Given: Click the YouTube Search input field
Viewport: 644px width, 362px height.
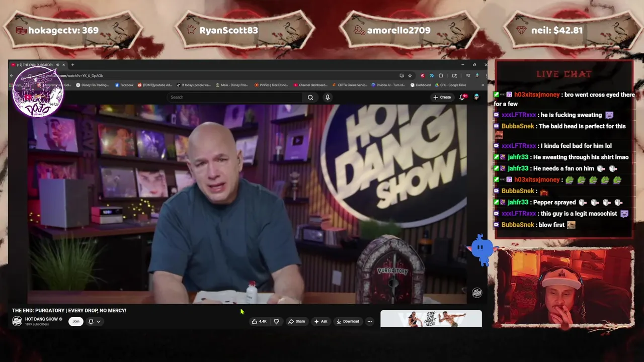Looking at the screenshot, I should pyautogui.click(x=234, y=97).
